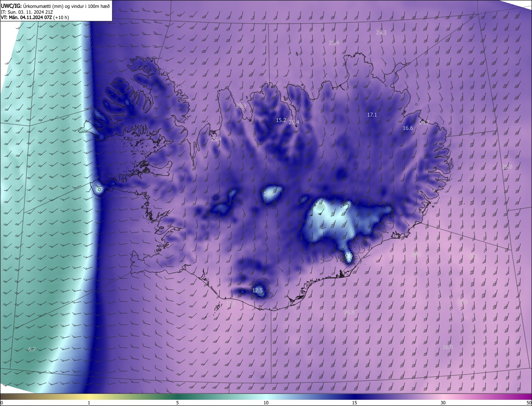Click the colorbar tick label 5
Viewport: 532px width, 406px height.
(x=177, y=403)
